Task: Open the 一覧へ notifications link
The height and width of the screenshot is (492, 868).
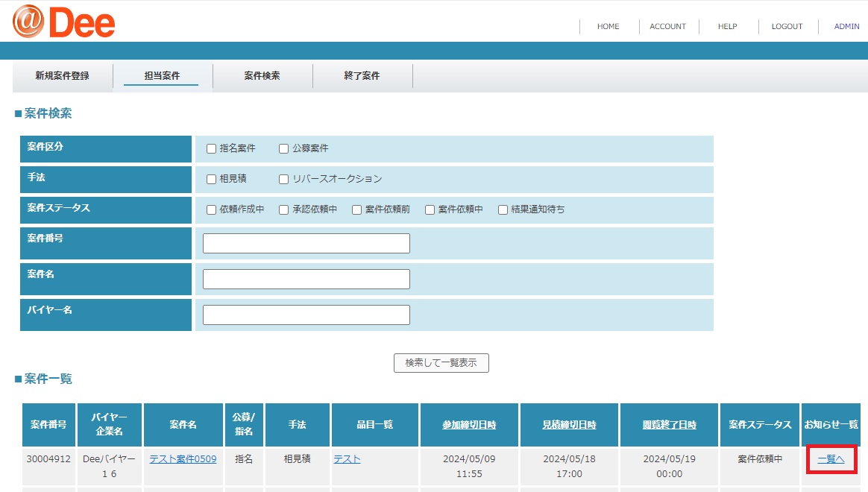Action: [x=831, y=458]
